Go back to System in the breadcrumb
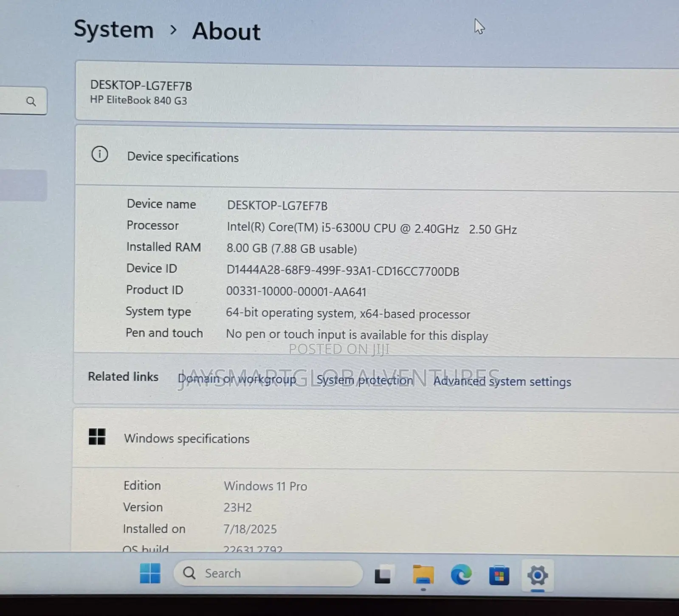 coord(114,29)
